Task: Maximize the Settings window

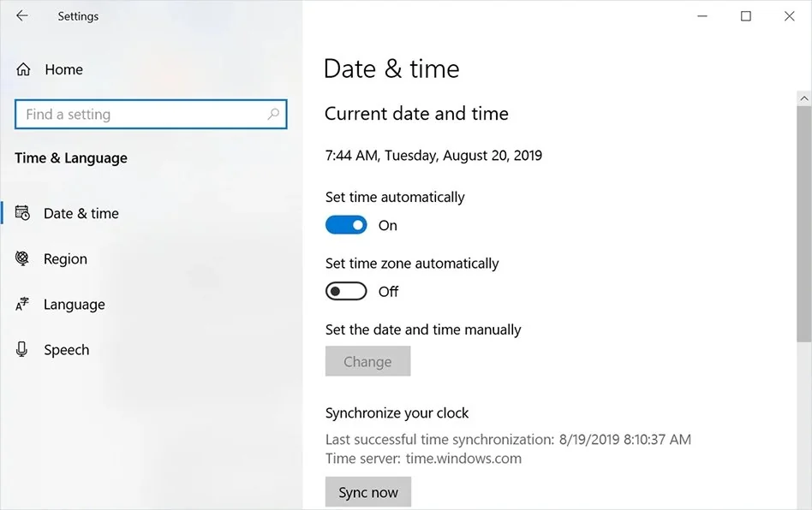Action: pos(746,16)
